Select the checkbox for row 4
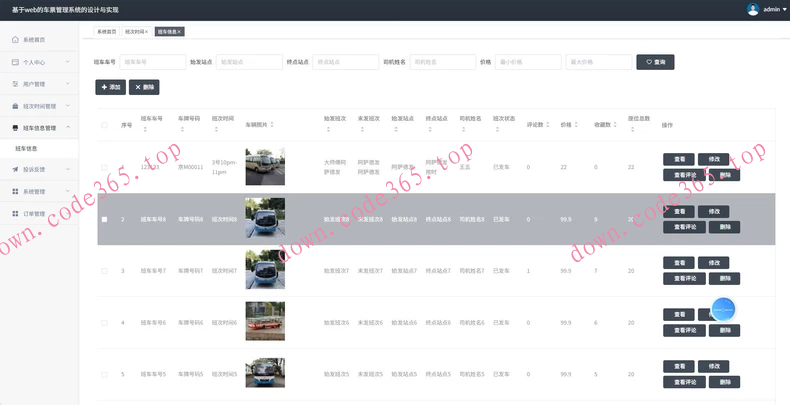The height and width of the screenshot is (405, 790). 104,322
